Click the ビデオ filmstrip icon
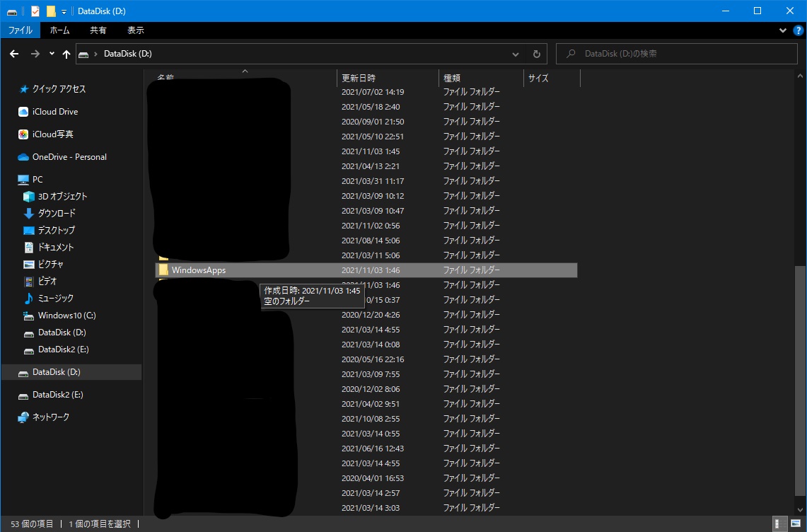This screenshot has height=532, width=807. click(x=29, y=282)
